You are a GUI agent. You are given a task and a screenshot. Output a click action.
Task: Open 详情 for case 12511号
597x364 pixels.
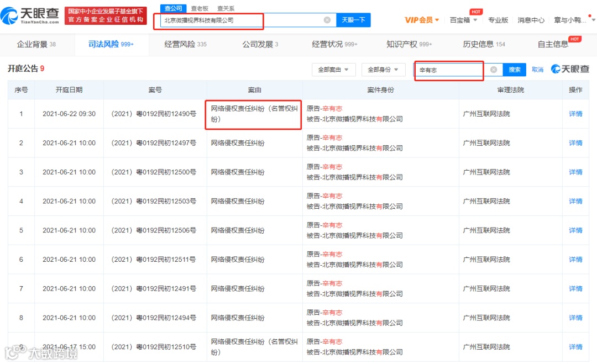pos(575,260)
